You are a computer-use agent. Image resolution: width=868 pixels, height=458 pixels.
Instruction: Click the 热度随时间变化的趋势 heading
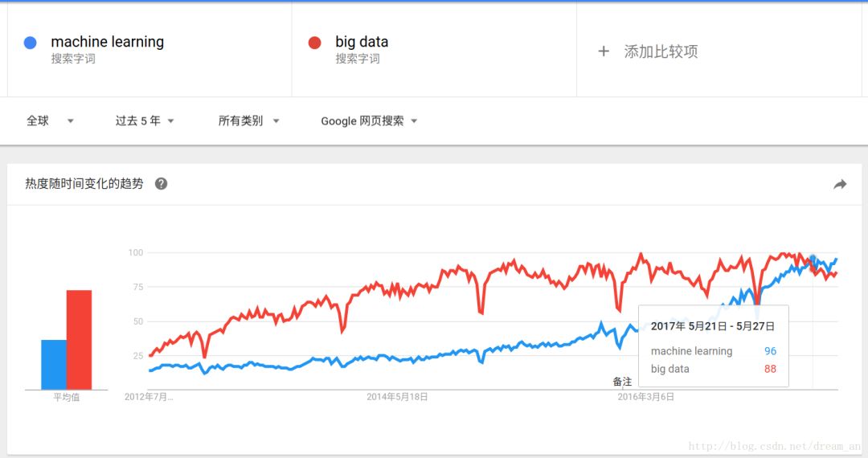click(x=84, y=184)
